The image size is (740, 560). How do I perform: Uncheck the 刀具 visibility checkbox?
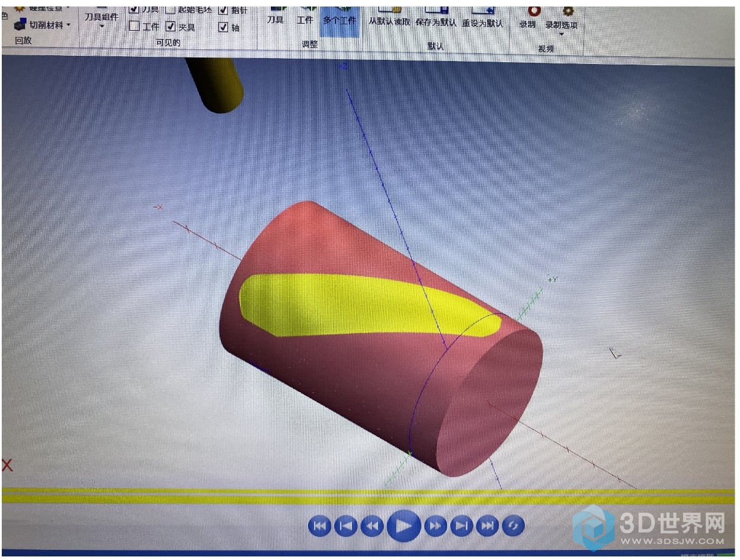tap(134, 9)
